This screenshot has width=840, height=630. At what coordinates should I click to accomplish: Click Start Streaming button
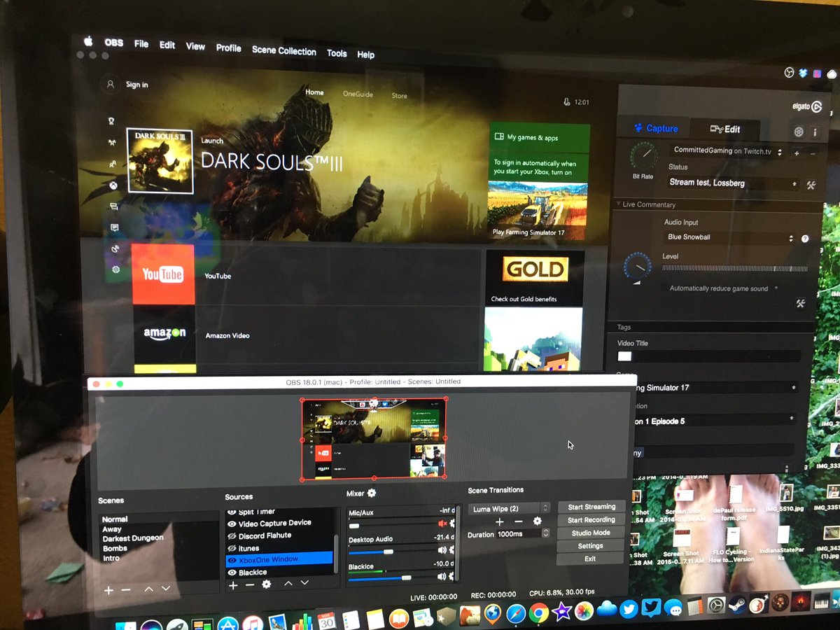[x=591, y=507]
